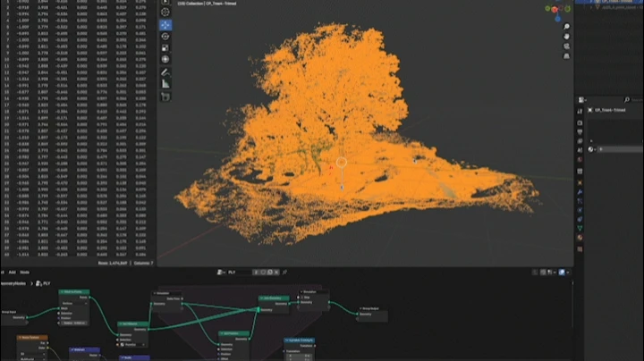Collapse the Mesh to Points node
The width and height of the screenshot is (644, 361).
[62, 291]
